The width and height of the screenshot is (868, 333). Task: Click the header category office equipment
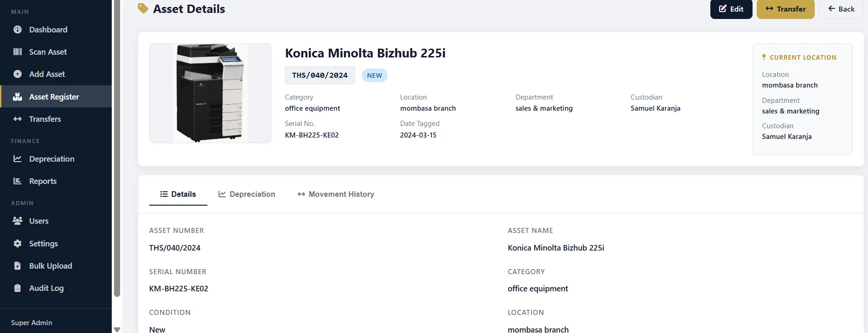click(x=313, y=108)
